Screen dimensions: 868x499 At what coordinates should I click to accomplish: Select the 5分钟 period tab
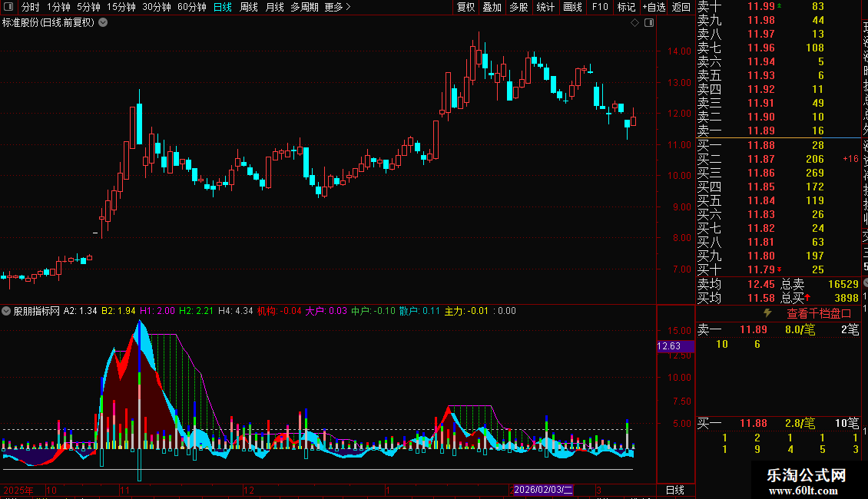[x=88, y=7]
